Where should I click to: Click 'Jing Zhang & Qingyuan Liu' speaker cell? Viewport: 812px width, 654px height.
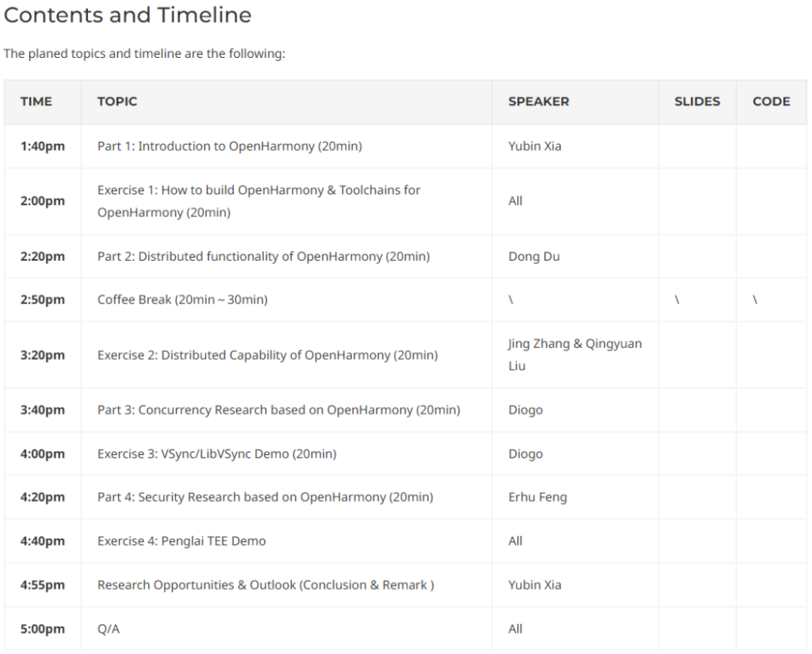click(575, 355)
